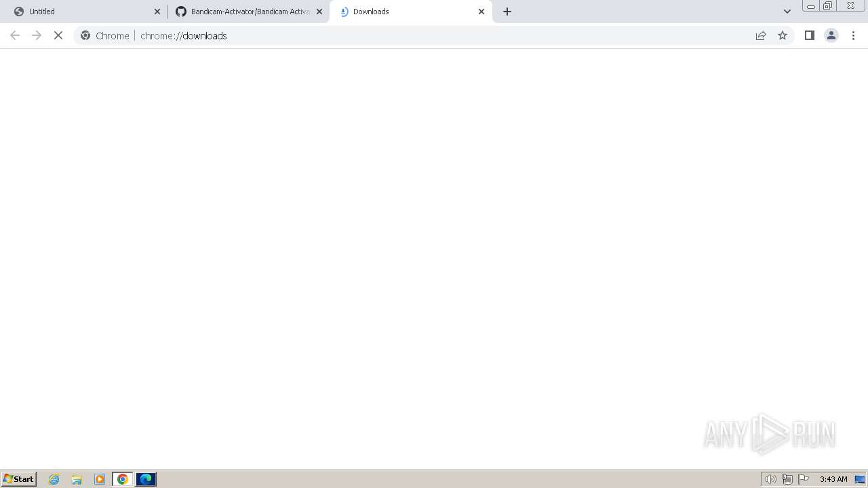Viewport: 868px width, 488px height.
Task: Stop loading the page
Action: [x=58, y=35]
